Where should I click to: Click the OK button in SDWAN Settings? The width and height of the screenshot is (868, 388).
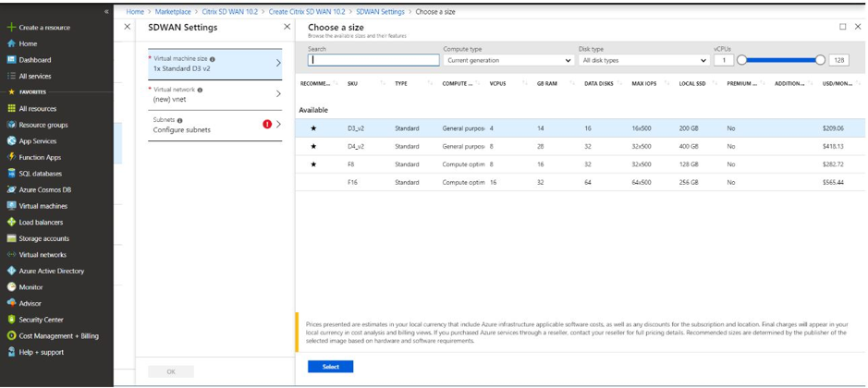coord(171,371)
